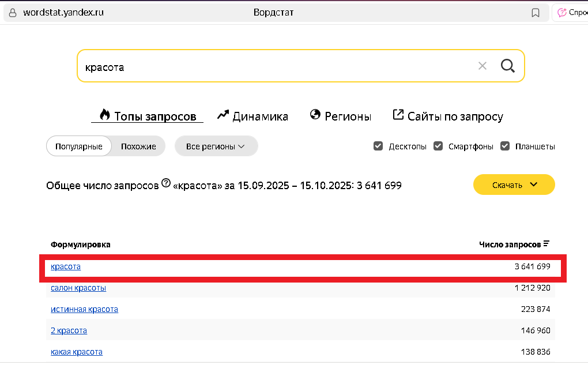This screenshot has height=365, width=588.
Task: Click the external-link icon for Сайты по запросу
Action: click(x=398, y=115)
